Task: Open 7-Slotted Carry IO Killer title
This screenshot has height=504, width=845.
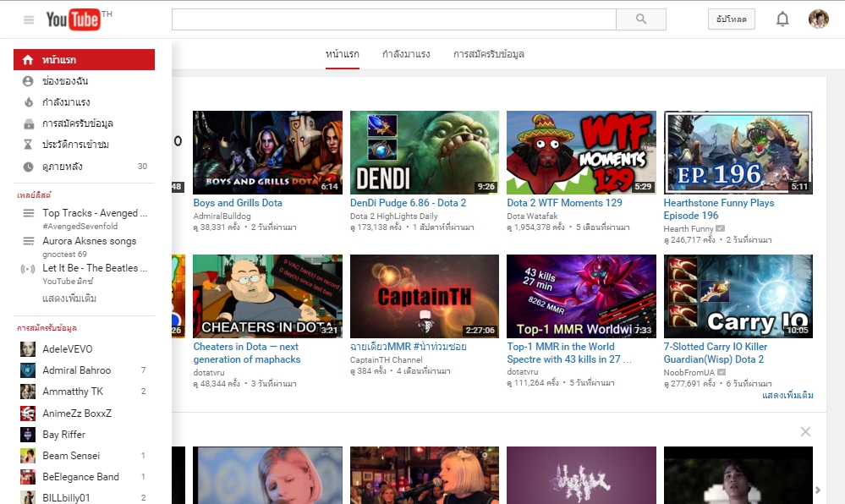Action: (716, 353)
